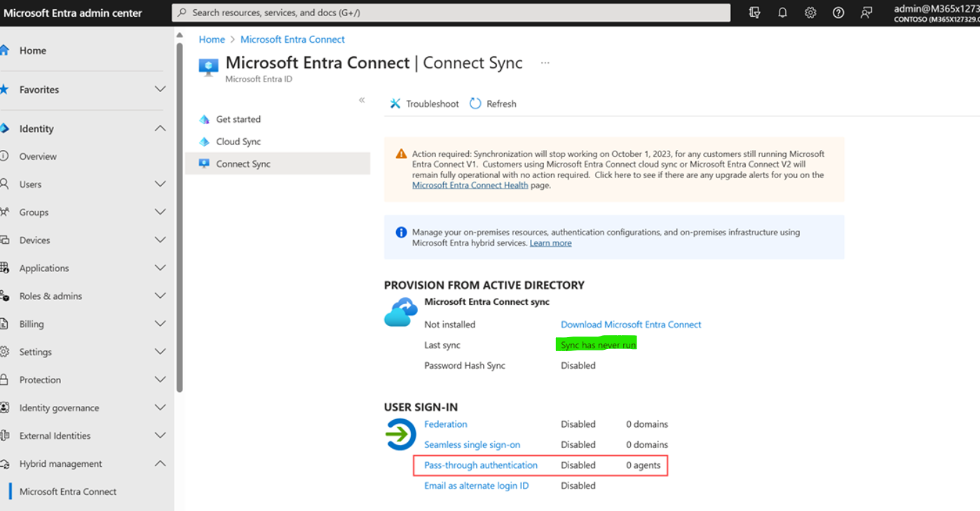Click the Applications grid icon

(x=4, y=268)
